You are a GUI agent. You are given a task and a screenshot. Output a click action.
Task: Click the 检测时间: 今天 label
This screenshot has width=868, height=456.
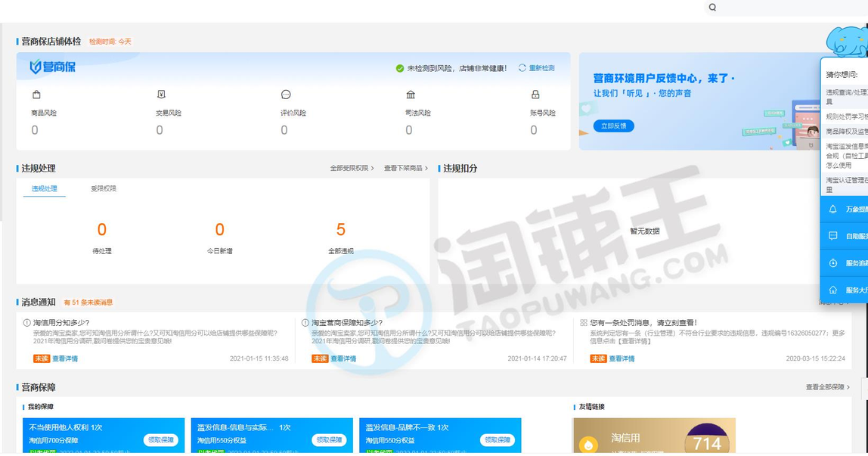pyautogui.click(x=110, y=42)
